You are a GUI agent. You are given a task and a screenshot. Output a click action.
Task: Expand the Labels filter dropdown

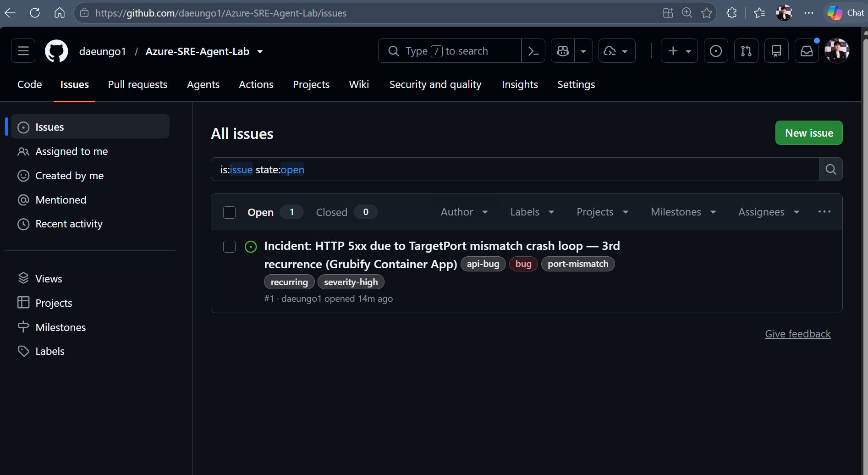click(532, 212)
